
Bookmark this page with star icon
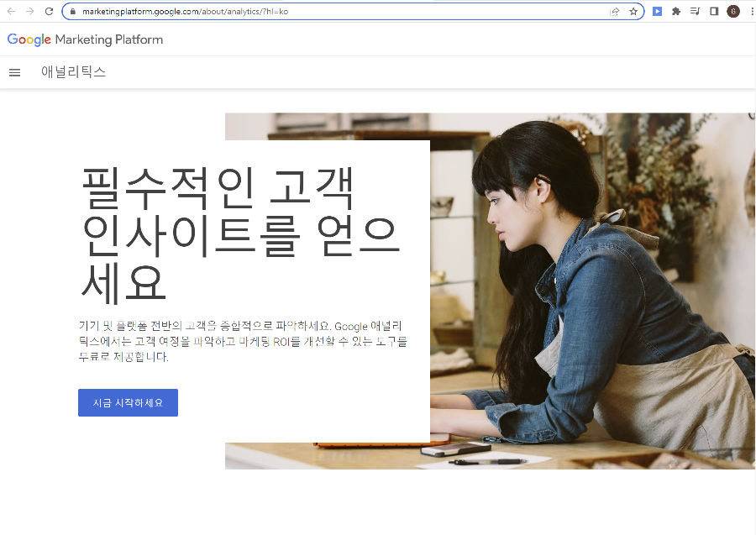[x=633, y=12]
